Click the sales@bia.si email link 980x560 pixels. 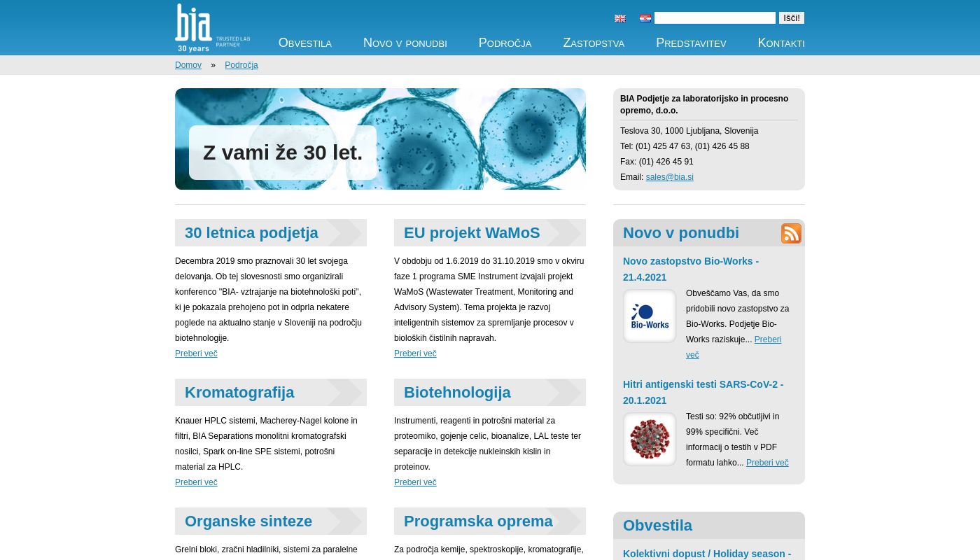point(669,177)
